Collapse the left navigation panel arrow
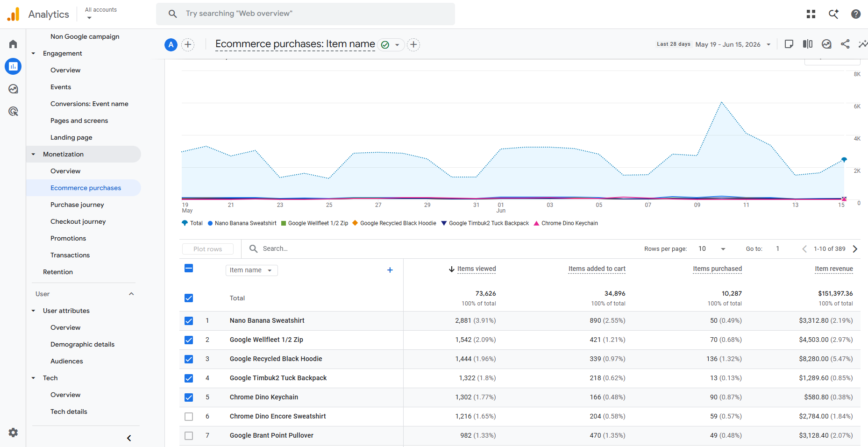868x447 pixels. click(129, 438)
